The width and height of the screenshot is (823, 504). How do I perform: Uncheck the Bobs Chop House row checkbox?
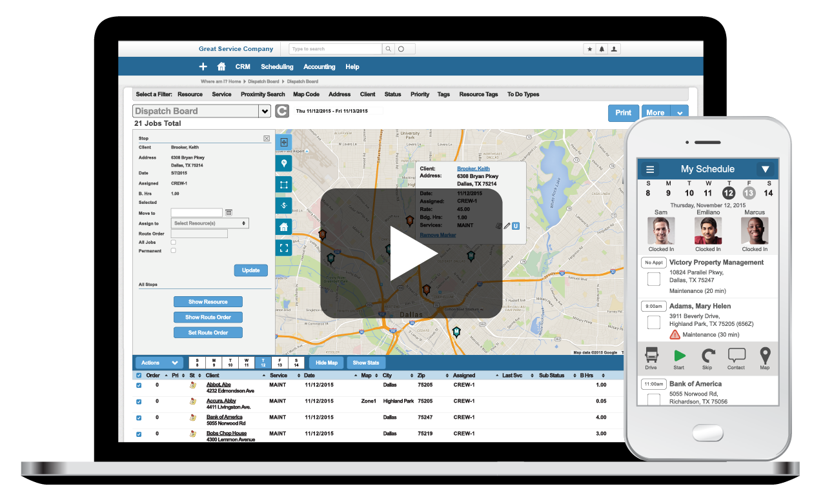pyautogui.click(x=139, y=434)
